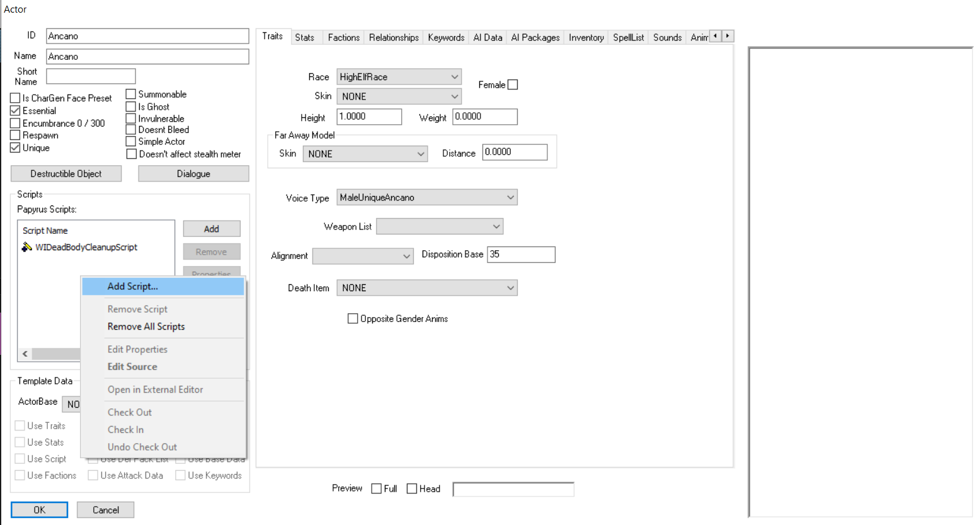This screenshot has width=980, height=525.
Task: Click the Dialogue button
Action: 193,173
